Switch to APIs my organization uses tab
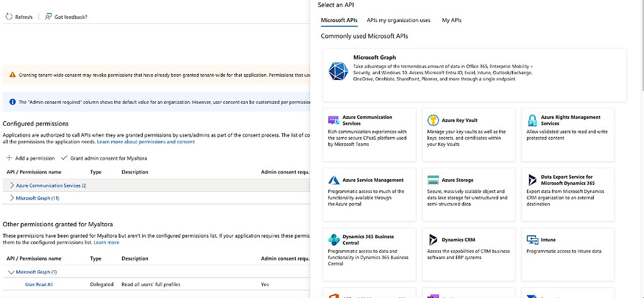The height and width of the screenshot is (298, 644). click(398, 20)
